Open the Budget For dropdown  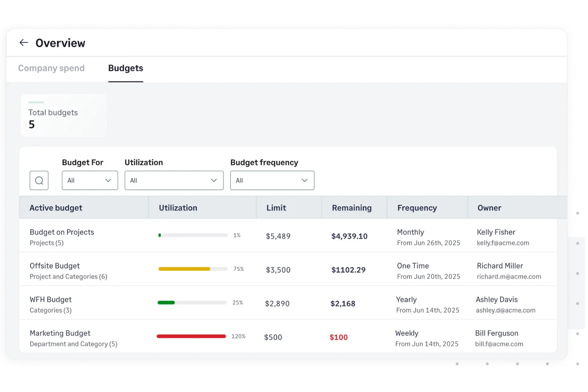89,180
